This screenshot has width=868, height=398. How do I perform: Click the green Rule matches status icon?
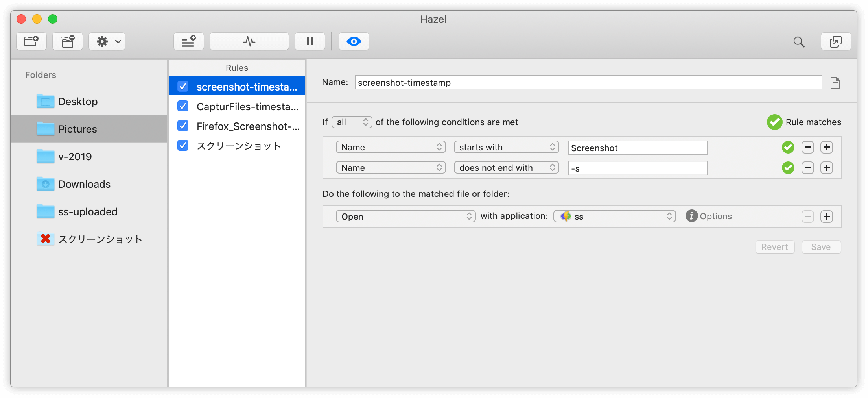tap(774, 122)
